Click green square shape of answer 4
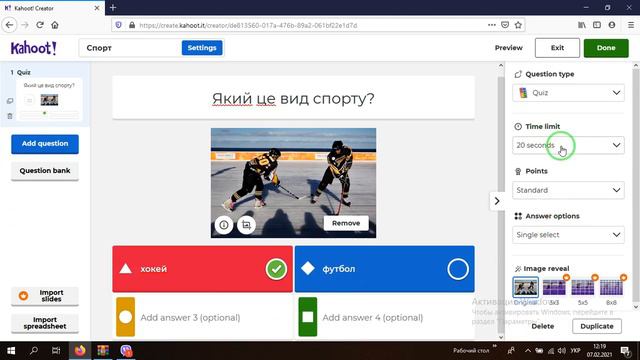The width and height of the screenshot is (640, 360). [308, 317]
